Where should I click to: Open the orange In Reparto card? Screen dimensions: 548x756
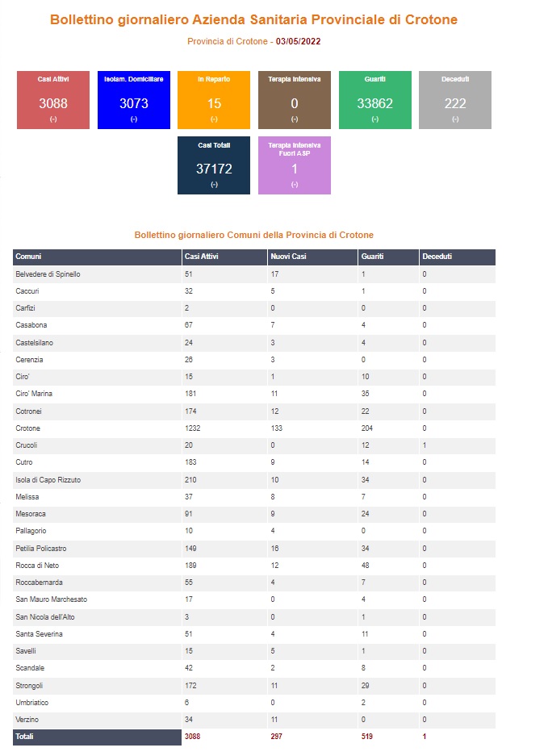[214, 100]
